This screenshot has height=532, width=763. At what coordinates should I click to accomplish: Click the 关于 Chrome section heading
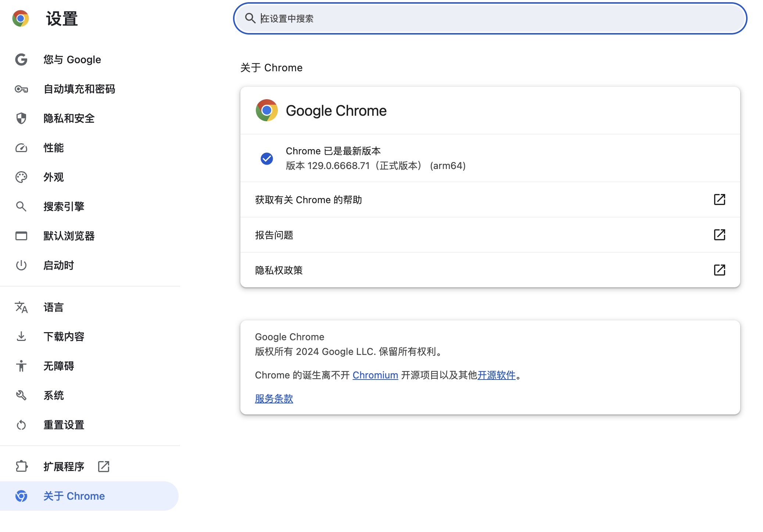pyautogui.click(x=271, y=68)
